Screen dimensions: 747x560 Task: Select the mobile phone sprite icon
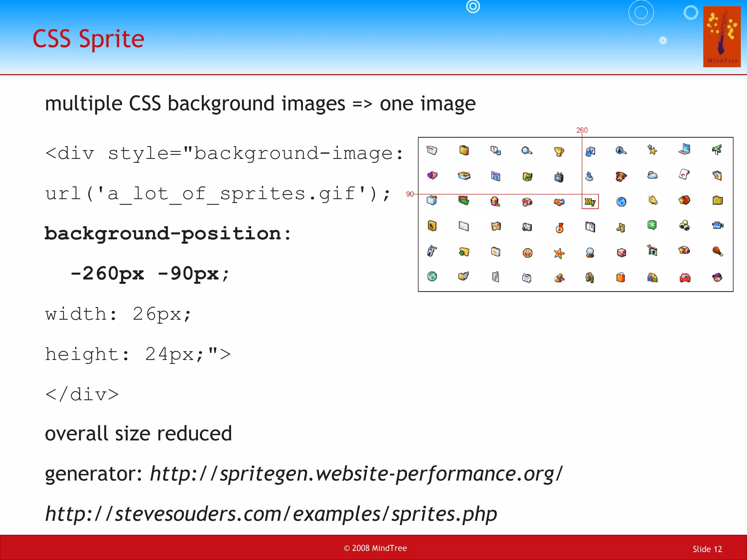point(432,251)
